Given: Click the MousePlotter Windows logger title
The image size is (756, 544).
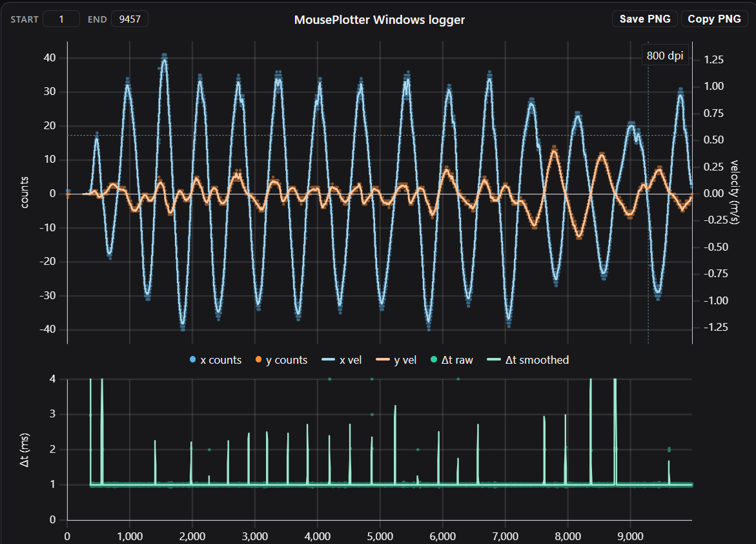Looking at the screenshot, I should tap(380, 20).
